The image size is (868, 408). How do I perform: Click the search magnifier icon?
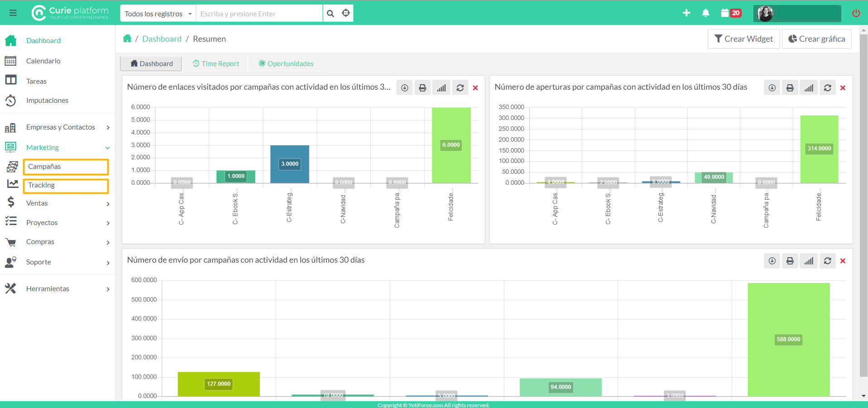331,14
